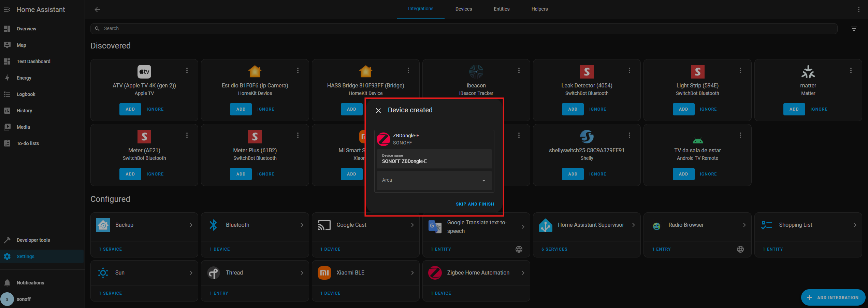Switch to the Helpers tab
868x308 pixels.
[x=539, y=9]
